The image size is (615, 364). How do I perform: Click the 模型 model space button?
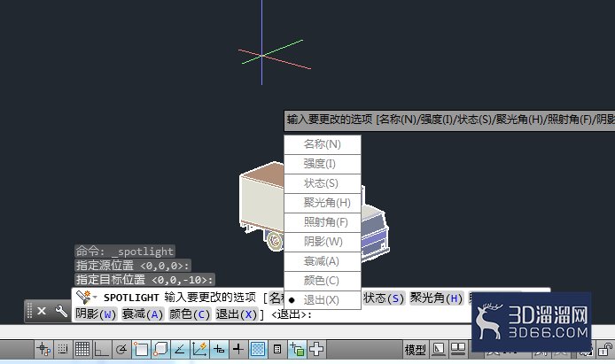tap(415, 350)
